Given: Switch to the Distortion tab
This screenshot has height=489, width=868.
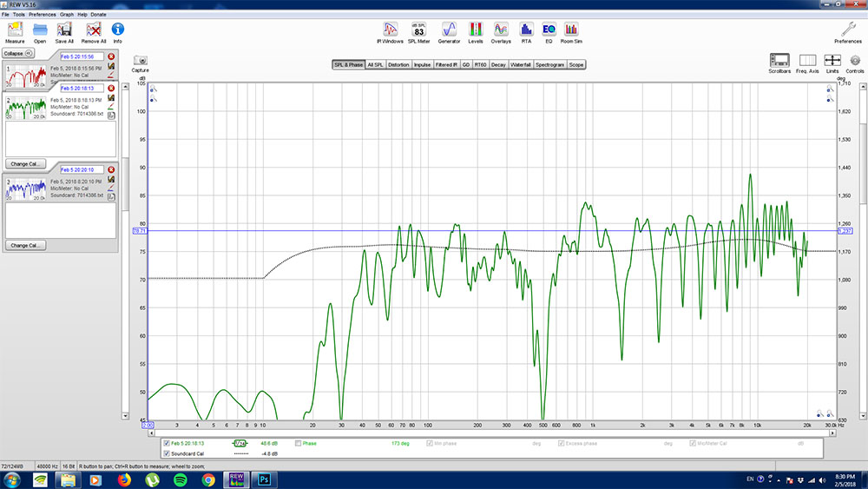Looking at the screenshot, I should (x=398, y=65).
